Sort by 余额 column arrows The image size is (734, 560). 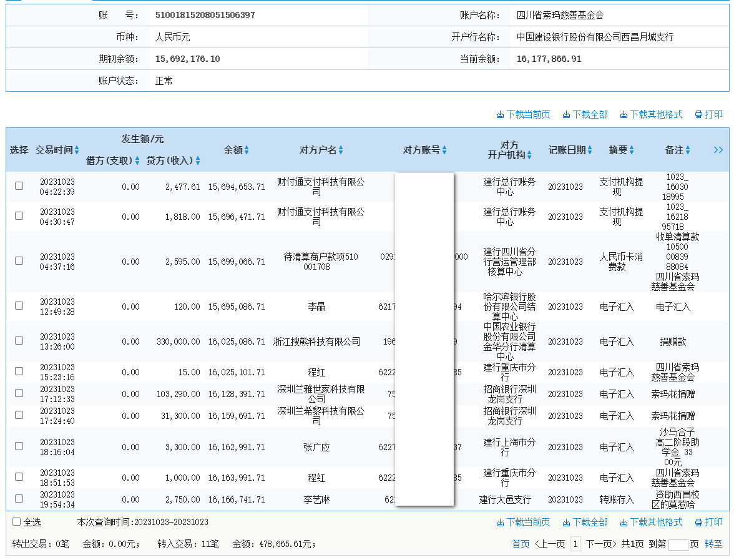(247, 150)
